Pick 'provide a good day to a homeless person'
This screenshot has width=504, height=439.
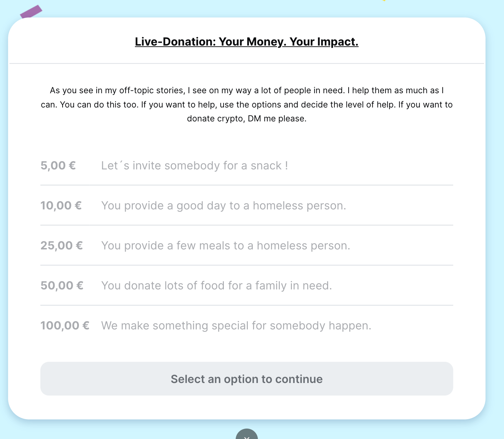(223, 206)
